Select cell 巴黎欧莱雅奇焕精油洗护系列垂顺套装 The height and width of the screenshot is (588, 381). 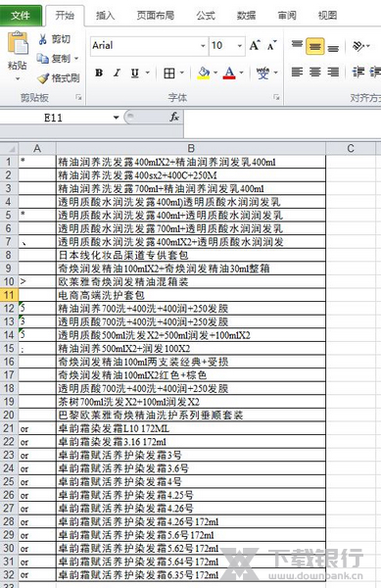(191, 416)
